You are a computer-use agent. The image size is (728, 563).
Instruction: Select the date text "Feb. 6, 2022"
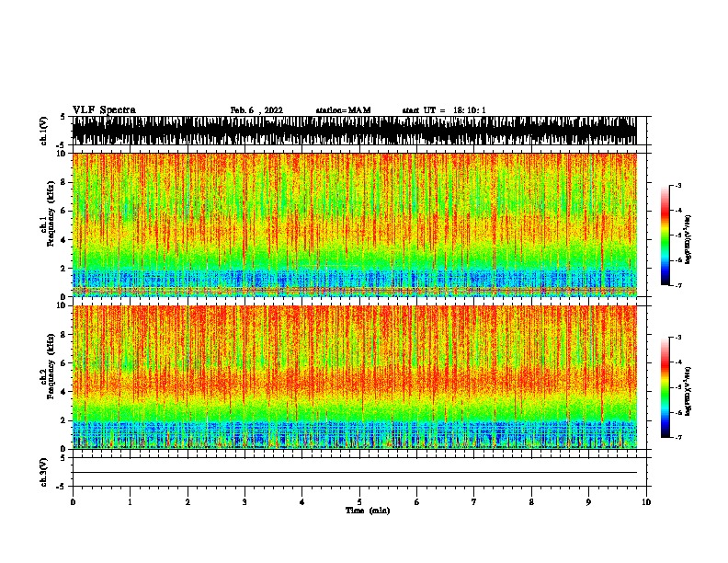click(x=256, y=110)
